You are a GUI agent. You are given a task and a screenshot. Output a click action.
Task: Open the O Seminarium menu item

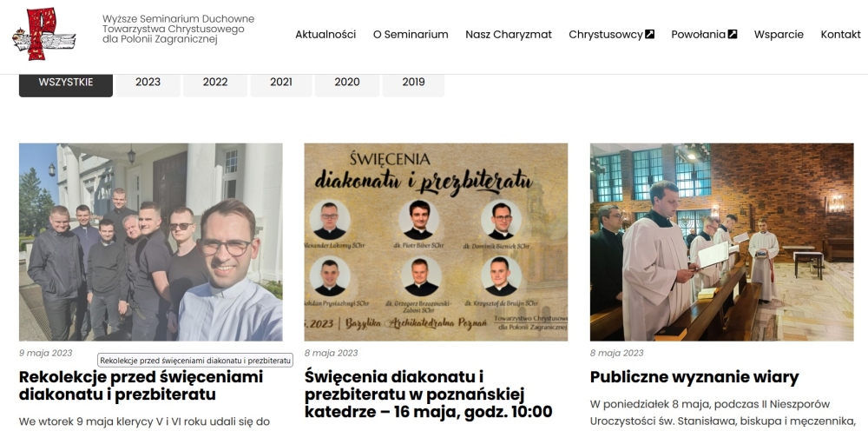[411, 35]
